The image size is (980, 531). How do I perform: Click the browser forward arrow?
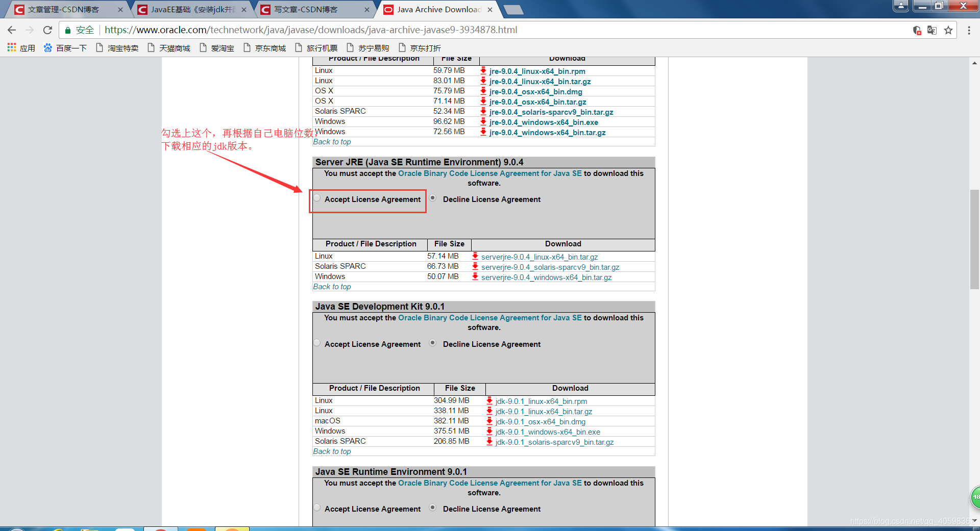pos(30,30)
